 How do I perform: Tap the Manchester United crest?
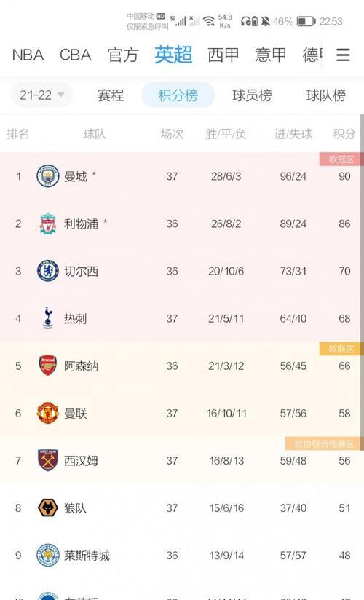(48, 414)
